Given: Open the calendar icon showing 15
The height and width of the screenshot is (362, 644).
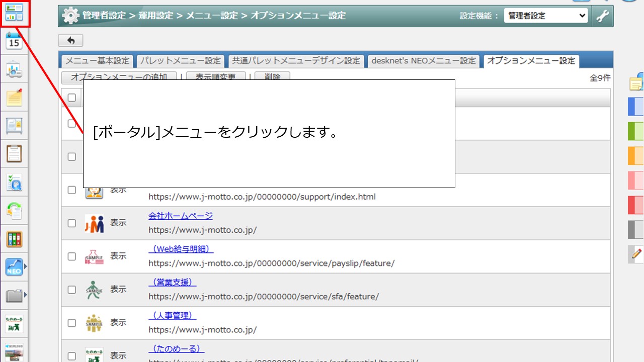Looking at the screenshot, I should tap(14, 41).
